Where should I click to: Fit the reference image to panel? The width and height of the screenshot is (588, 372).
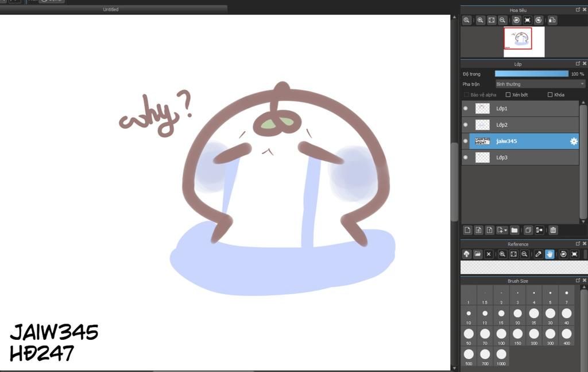tap(513, 254)
